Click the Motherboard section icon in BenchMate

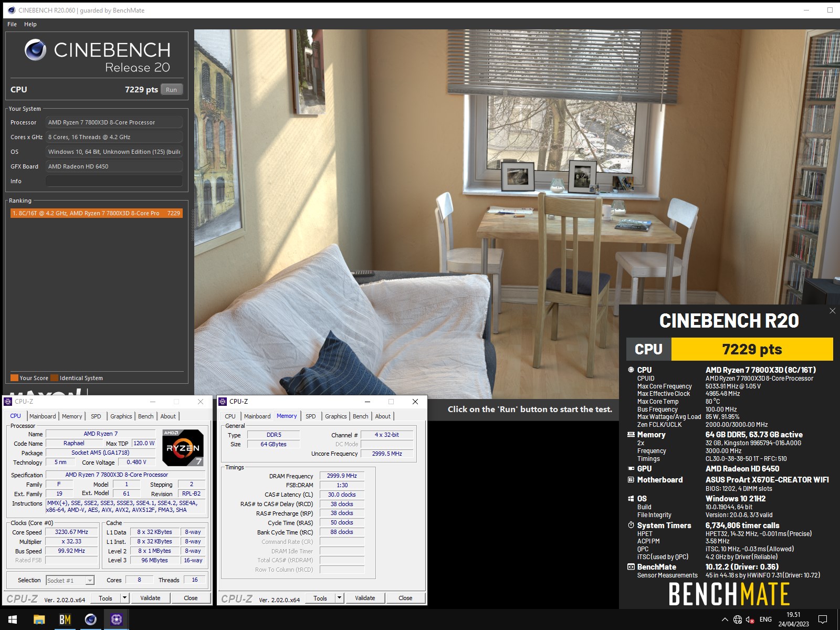(x=631, y=479)
